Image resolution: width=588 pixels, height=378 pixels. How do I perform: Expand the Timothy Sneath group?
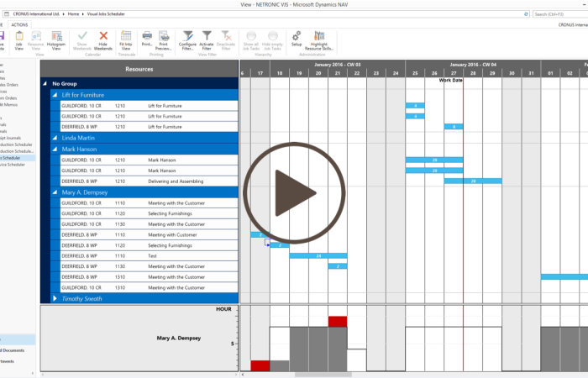tap(55, 298)
